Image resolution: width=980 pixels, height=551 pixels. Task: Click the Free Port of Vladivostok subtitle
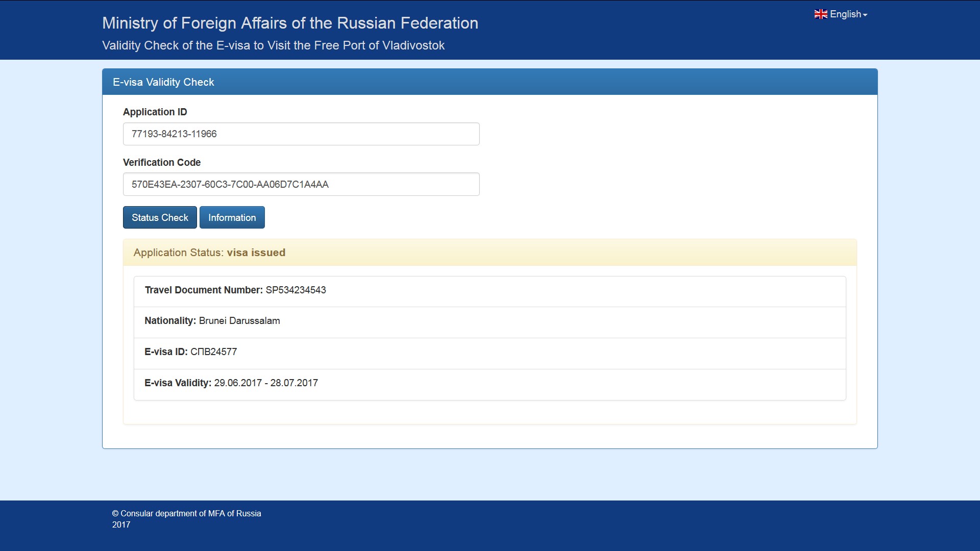pyautogui.click(x=273, y=45)
